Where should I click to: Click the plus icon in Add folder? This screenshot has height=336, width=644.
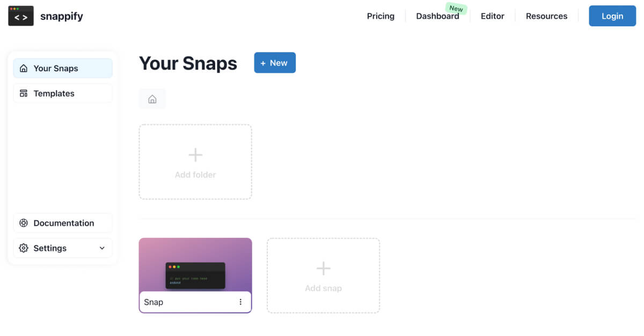point(195,155)
